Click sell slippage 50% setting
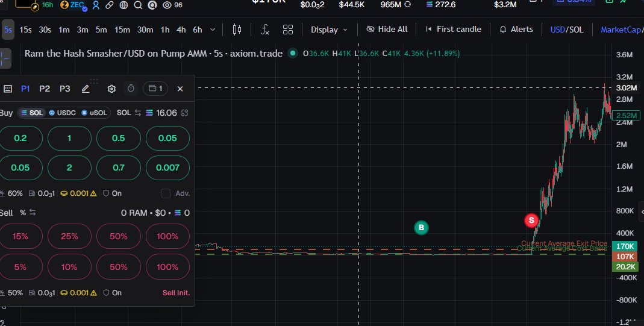644x326 pixels. (x=11, y=293)
